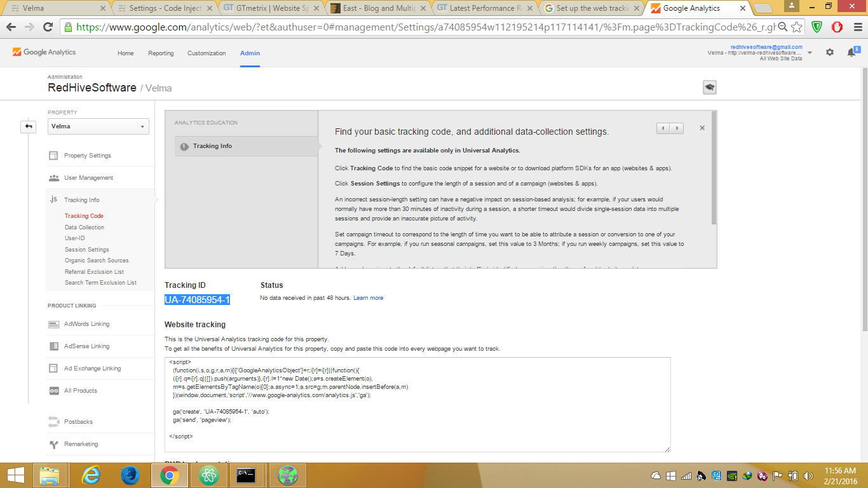
Task: Open File Explorer from taskbar
Action: 50,475
